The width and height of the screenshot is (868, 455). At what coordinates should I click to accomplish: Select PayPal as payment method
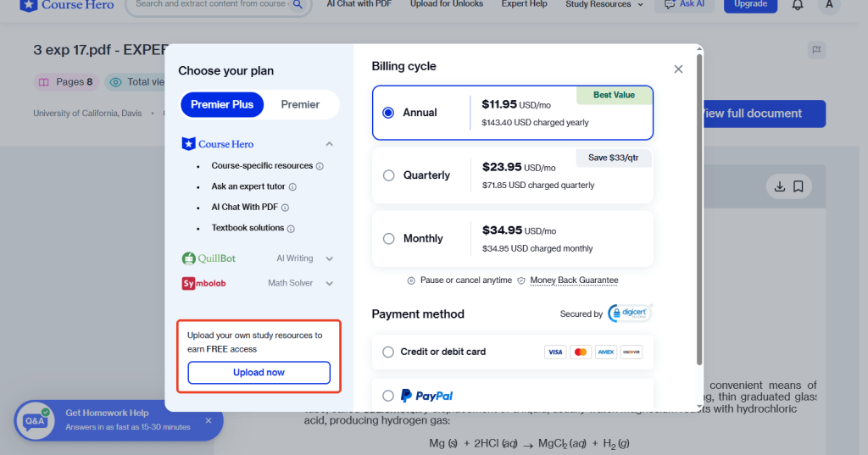click(x=389, y=396)
